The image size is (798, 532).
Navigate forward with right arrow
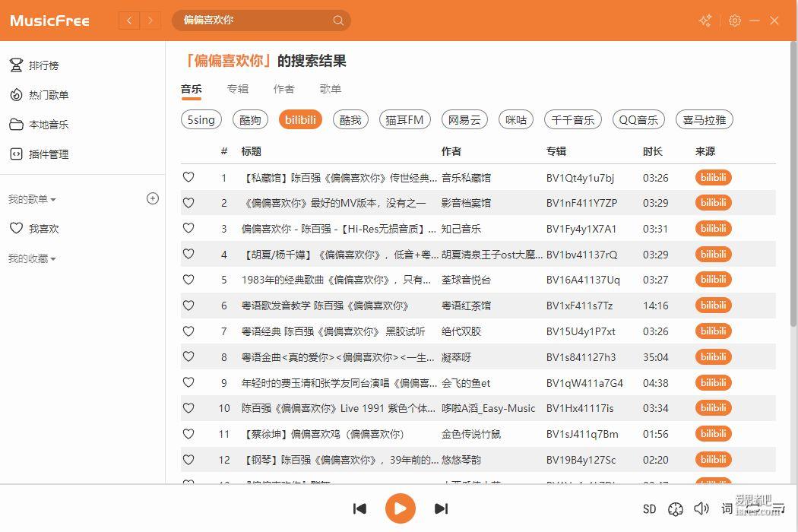pyautogui.click(x=150, y=21)
